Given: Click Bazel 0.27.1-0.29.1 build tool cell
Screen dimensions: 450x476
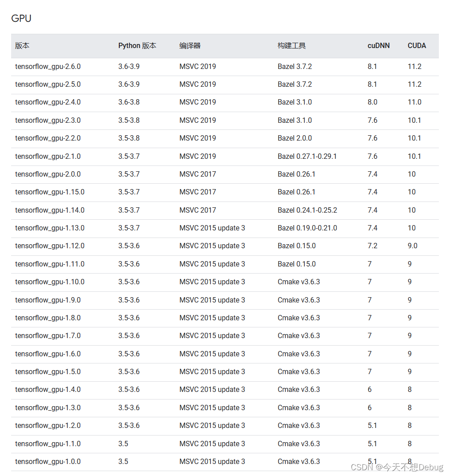Looking at the screenshot, I should click(x=307, y=156).
